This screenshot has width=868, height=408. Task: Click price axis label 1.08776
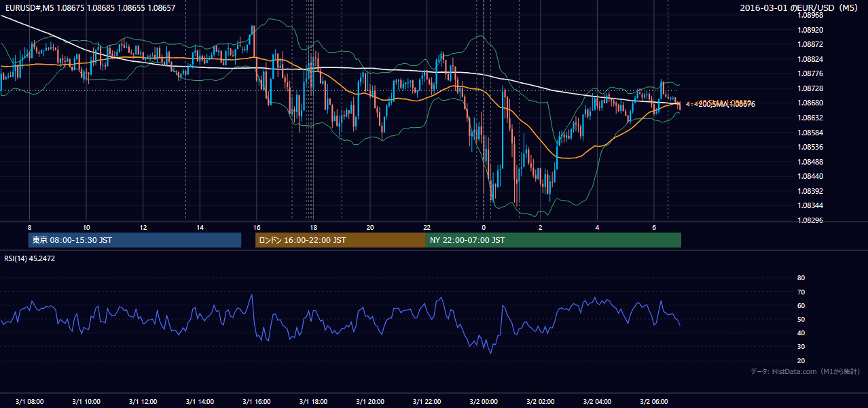point(810,73)
